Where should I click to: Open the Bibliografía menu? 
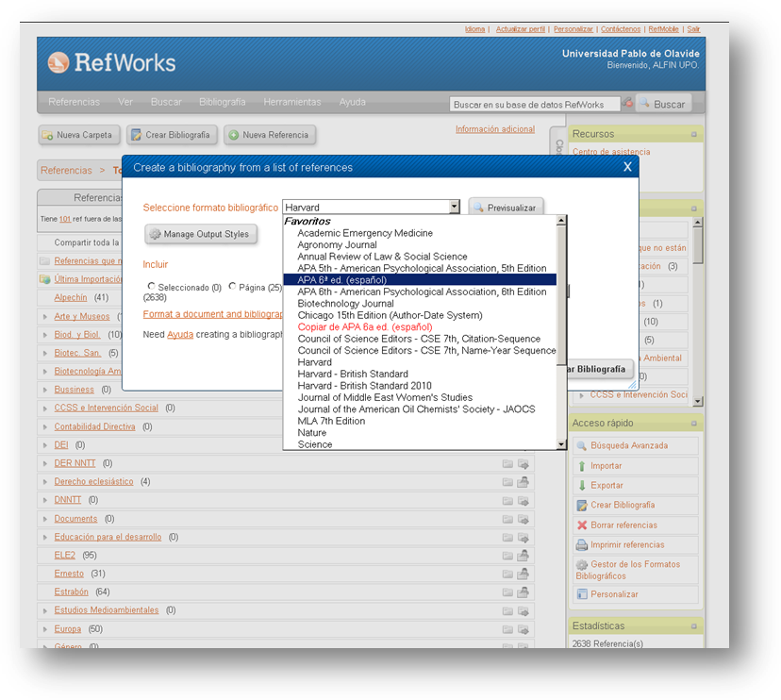click(x=223, y=102)
